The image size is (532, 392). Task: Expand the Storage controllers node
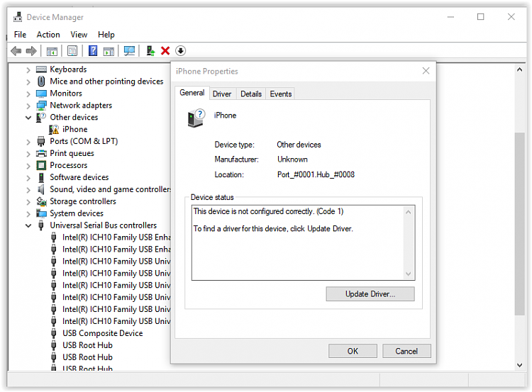(28, 202)
